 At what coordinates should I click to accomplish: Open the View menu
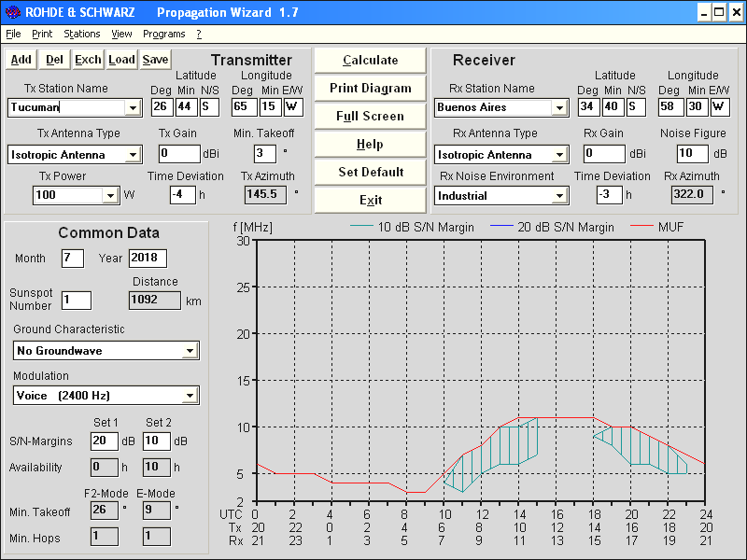point(121,34)
